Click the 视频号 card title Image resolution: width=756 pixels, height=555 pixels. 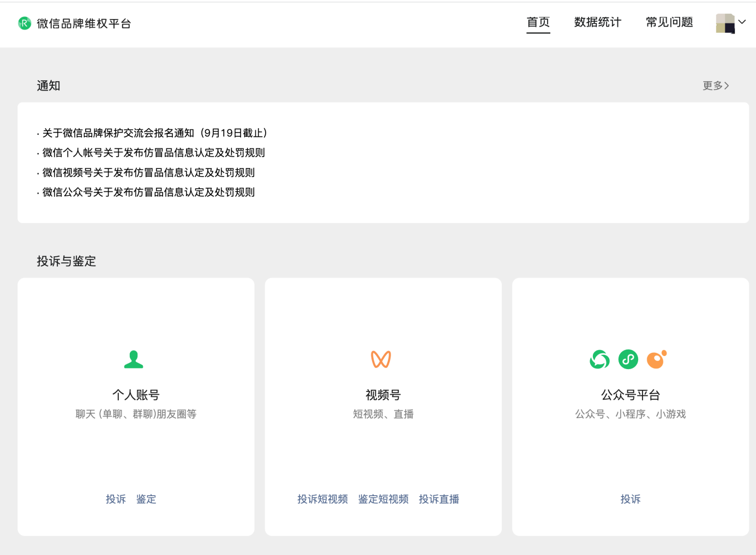point(383,395)
